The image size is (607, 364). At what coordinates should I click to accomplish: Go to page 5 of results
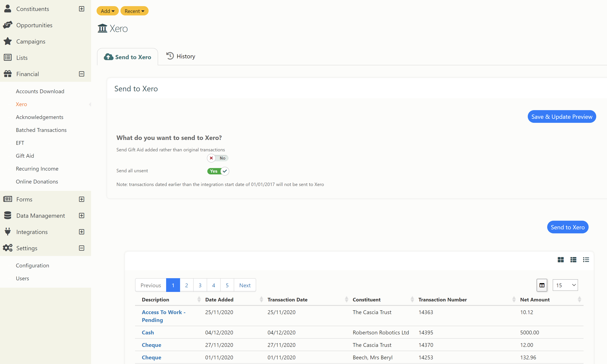(x=227, y=285)
